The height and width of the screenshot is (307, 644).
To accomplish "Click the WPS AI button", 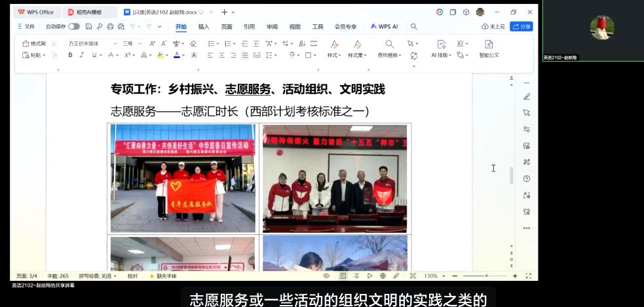I will (385, 26).
